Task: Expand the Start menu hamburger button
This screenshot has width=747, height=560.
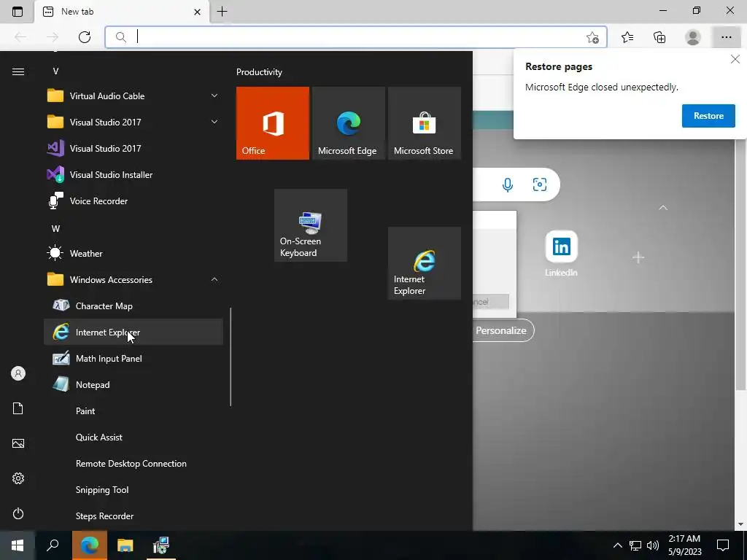Action: point(18,71)
